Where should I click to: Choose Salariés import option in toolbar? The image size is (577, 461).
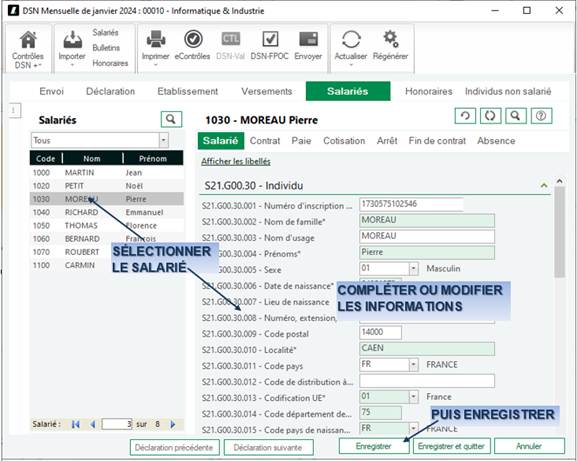pyautogui.click(x=106, y=32)
